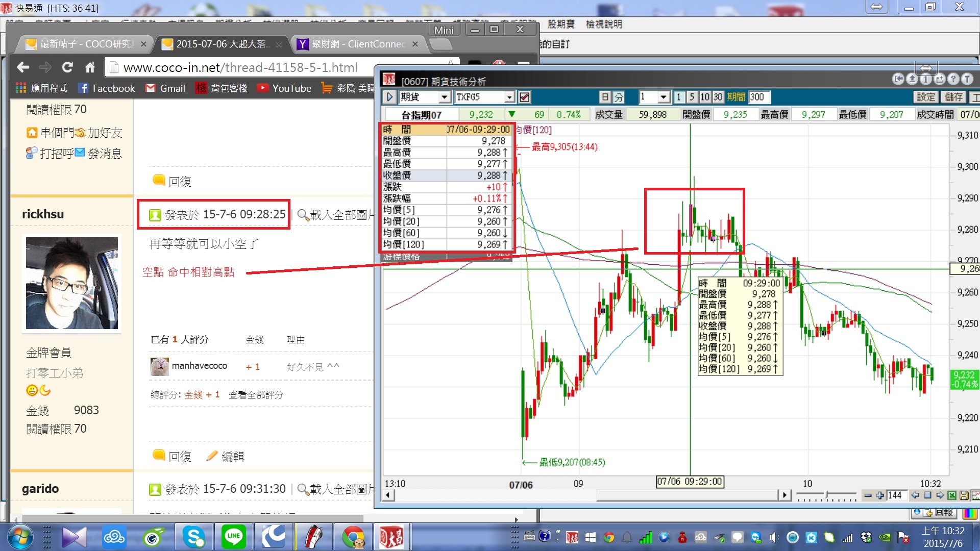Screen dimensions: 980x551
Task: Select 5-minute interval button
Action: click(692, 97)
